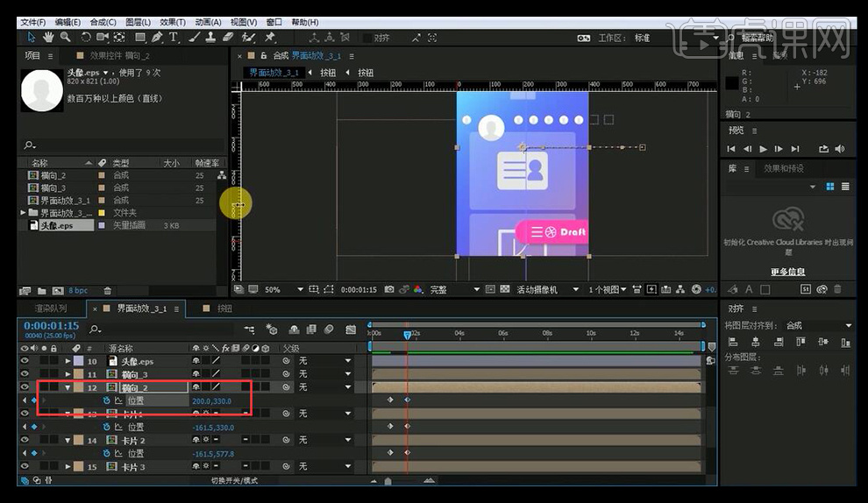Toggle keyframe diamond for 横向_2 Position
Image resolution: width=868 pixels, height=503 pixels.
(34, 400)
